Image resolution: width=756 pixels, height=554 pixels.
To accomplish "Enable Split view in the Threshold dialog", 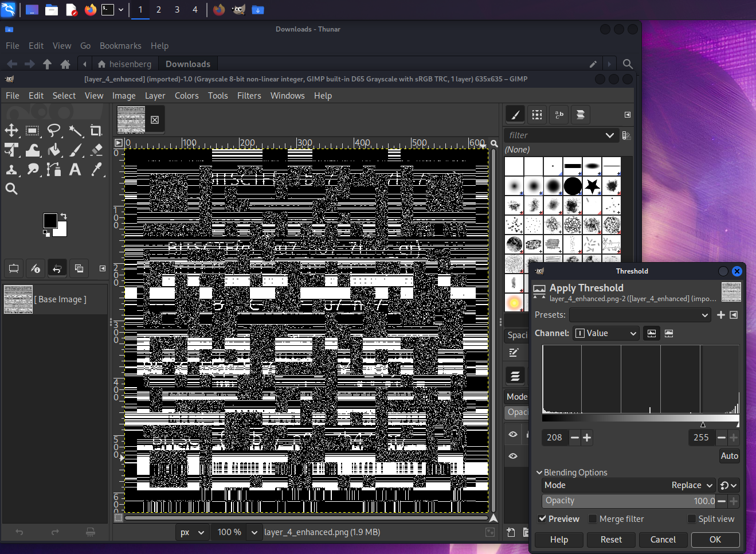I will coord(691,518).
